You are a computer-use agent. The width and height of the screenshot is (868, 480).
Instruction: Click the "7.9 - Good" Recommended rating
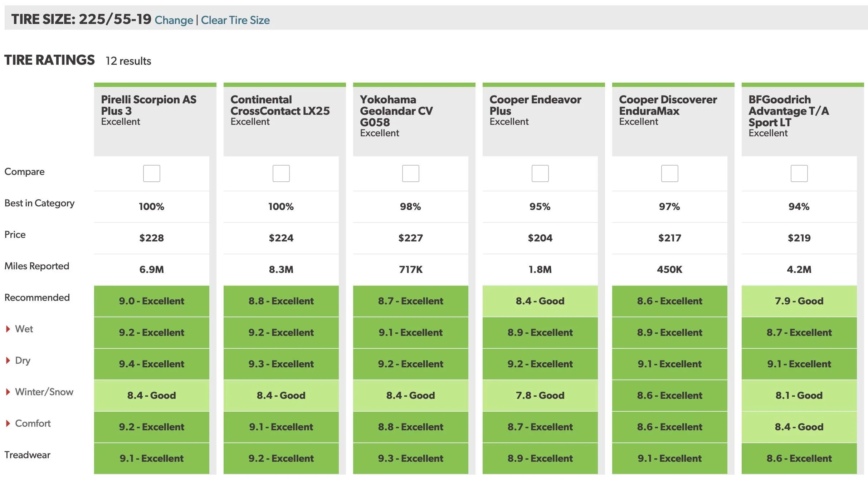point(799,301)
